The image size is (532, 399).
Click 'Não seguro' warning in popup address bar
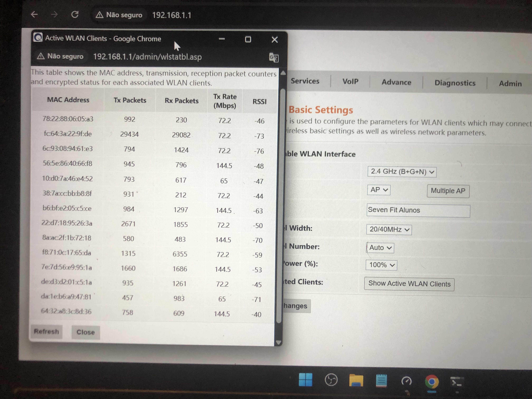click(x=60, y=56)
